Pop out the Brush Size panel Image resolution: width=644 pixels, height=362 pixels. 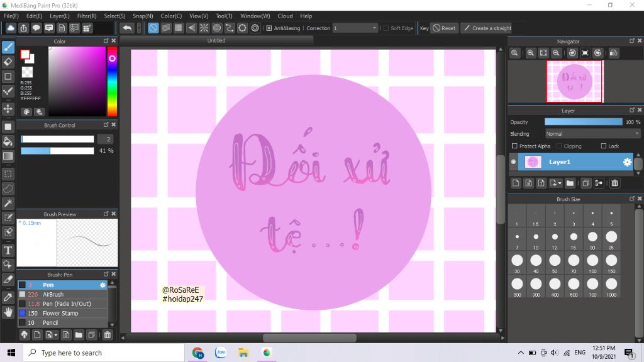pyautogui.click(x=631, y=199)
